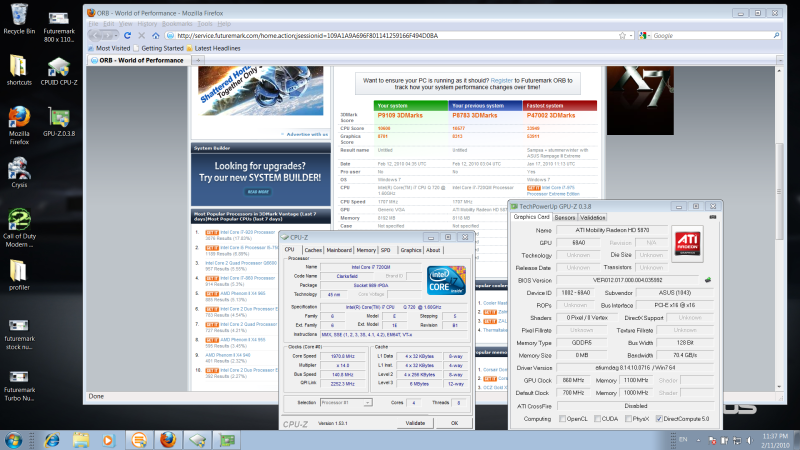Enable OpenCL checkbox in GPU-Z
800x450 pixels.
(562, 419)
